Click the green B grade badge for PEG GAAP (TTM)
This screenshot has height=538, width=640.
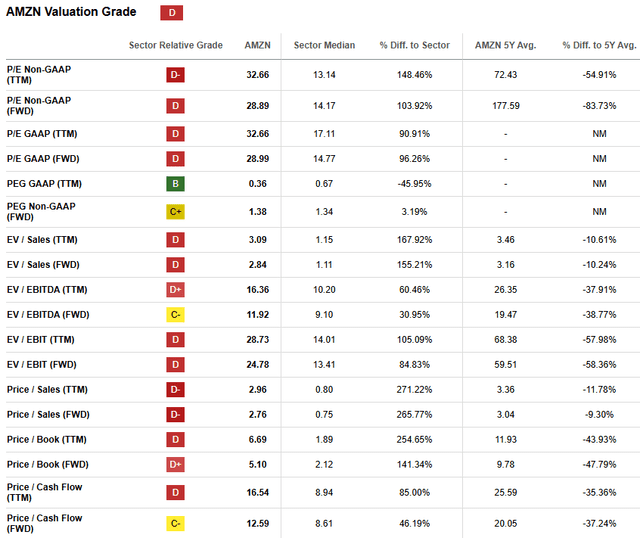point(175,184)
